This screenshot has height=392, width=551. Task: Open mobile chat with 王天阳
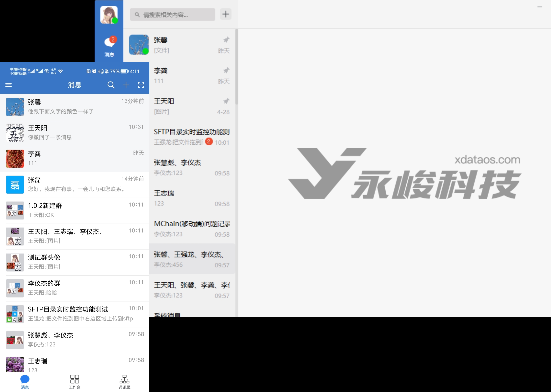[75, 133]
